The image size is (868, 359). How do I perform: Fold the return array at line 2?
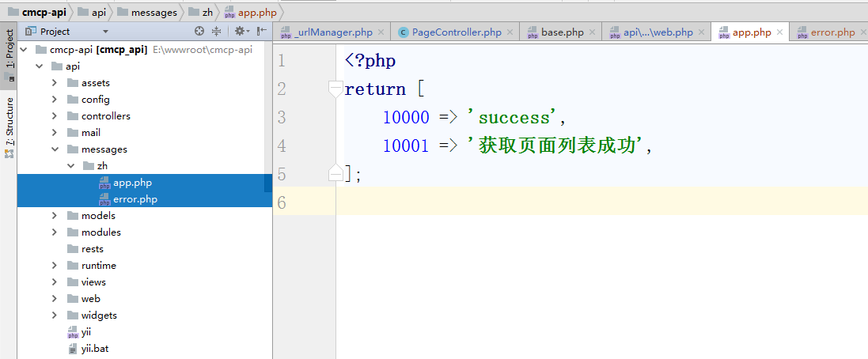point(335,89)
